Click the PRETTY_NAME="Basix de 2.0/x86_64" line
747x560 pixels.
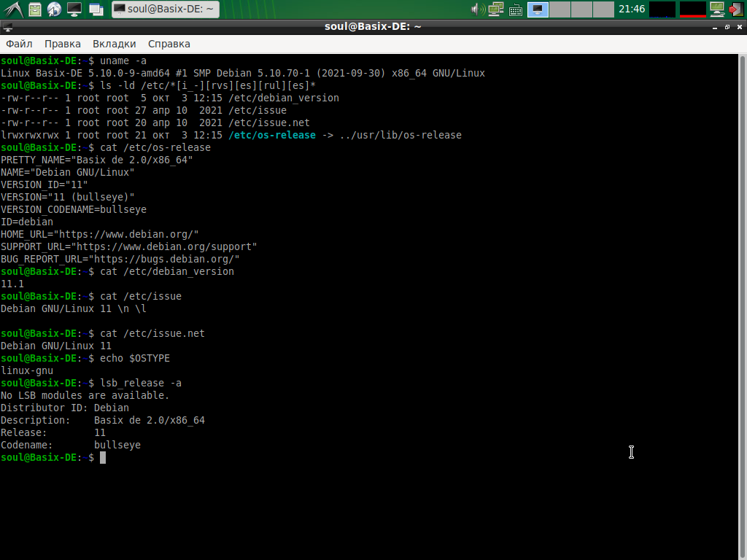(97, 160)
